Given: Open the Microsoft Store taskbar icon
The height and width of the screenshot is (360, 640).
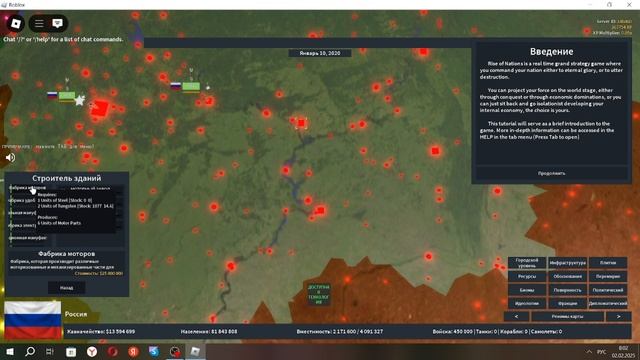Looking at the screenshot, I should 71,351.
